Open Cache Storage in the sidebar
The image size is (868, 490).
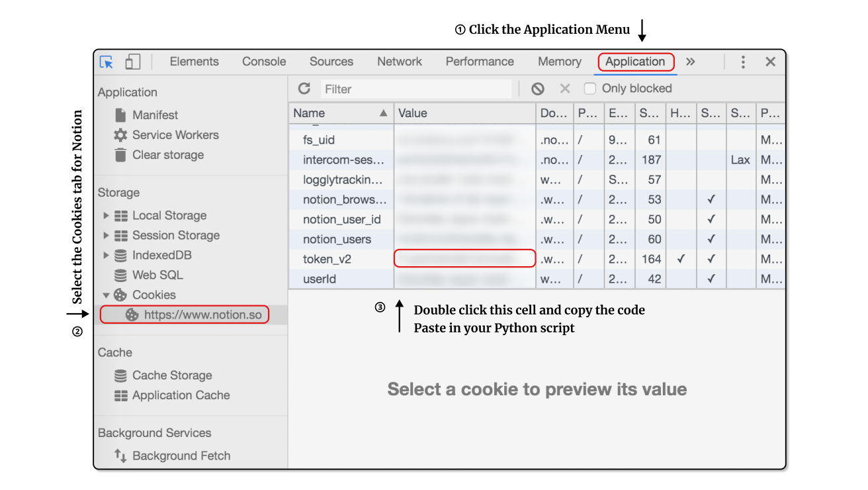[x=172, y=375]
